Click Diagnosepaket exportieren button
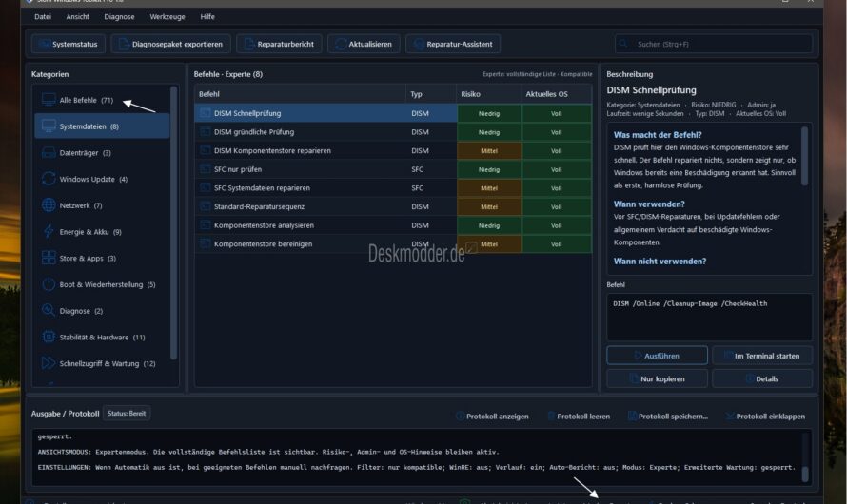This screenshot has width=847, height=504. click(170, 44)
